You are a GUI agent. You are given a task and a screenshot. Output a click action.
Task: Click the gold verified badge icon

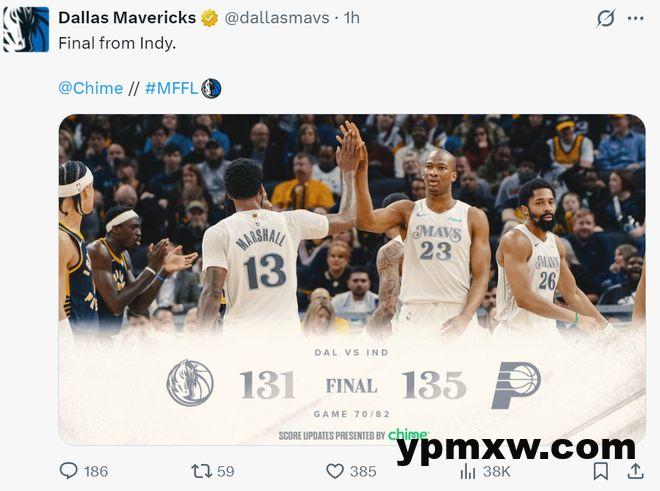point(209,18)
